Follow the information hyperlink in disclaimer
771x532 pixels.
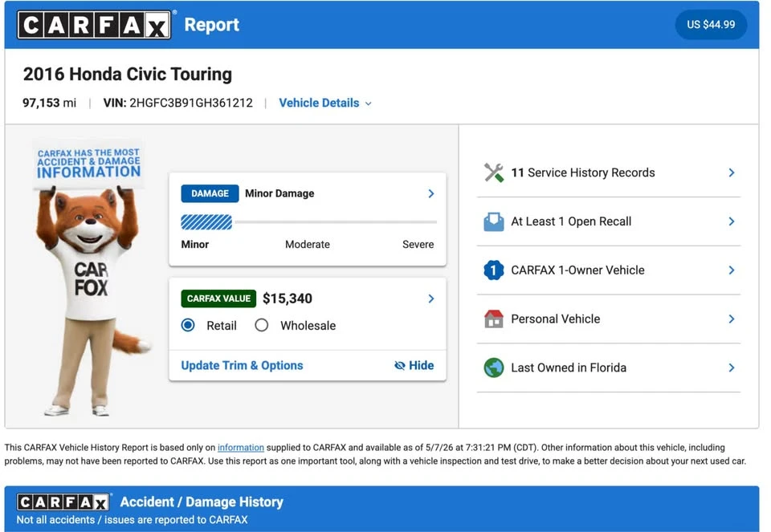(241, 448)
